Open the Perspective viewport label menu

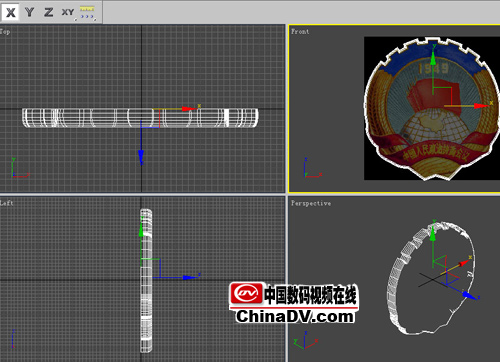(311, 203)
